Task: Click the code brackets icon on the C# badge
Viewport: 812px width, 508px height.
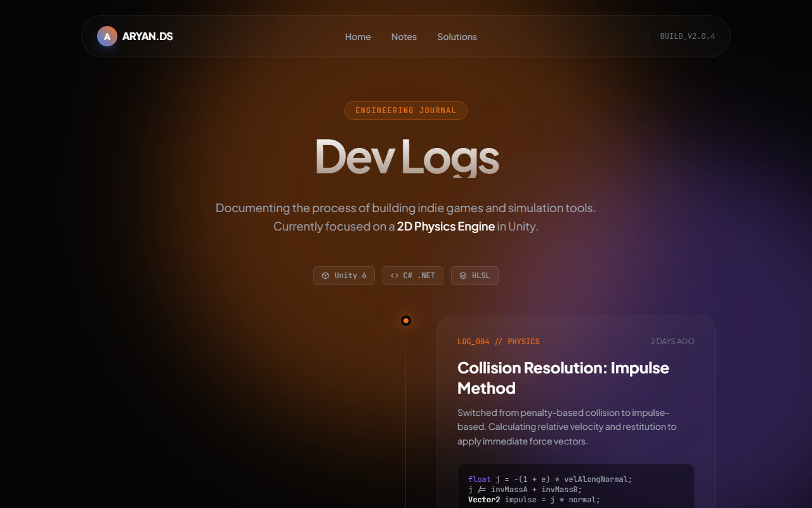Action: 393,275
